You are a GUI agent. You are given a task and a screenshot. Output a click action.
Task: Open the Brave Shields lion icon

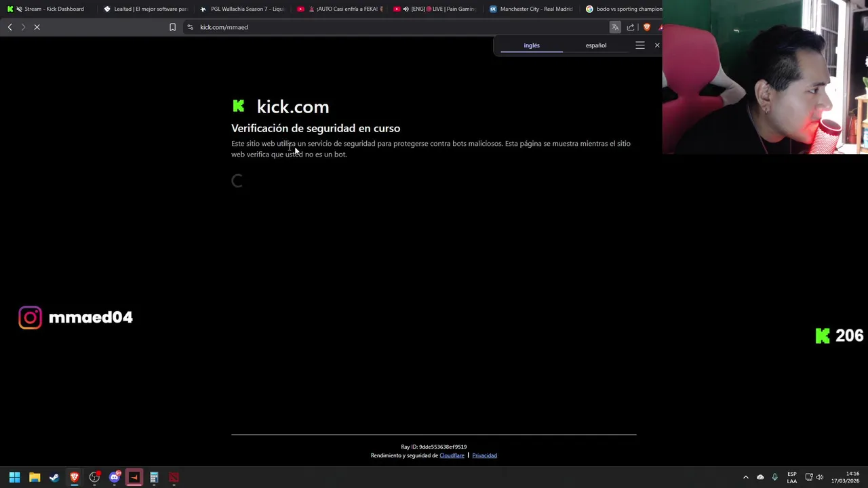click(x=646, y=27)
